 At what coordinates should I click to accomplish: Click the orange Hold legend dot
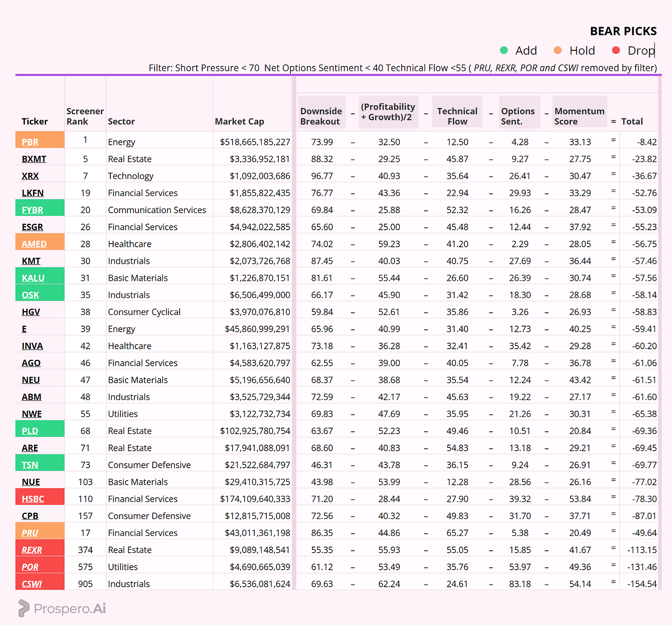tap(558, 50)
